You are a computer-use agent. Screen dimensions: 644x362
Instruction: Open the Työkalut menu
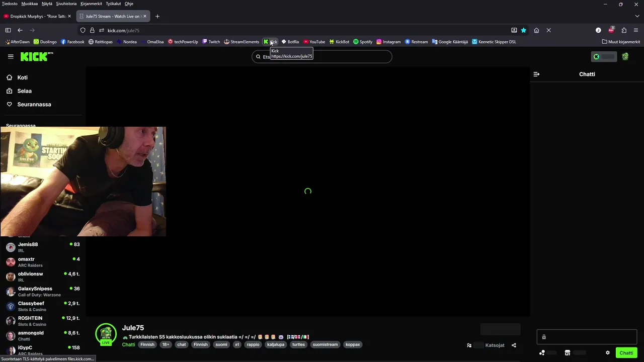click(113, 4)
